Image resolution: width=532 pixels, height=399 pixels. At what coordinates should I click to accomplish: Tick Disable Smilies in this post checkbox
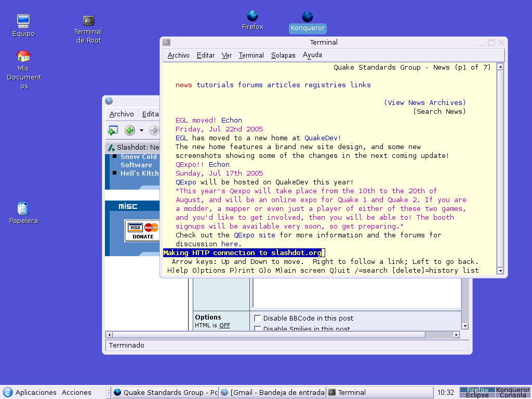(258, 328)
